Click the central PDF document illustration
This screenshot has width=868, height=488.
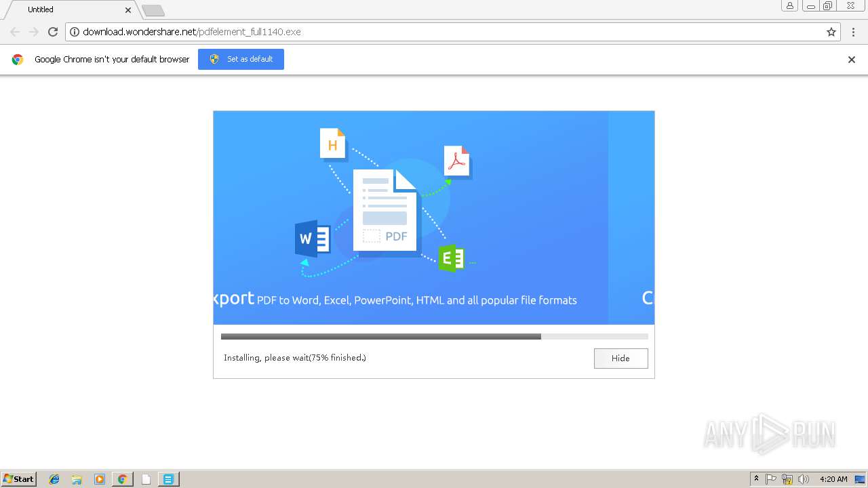[x=386, y=212]
